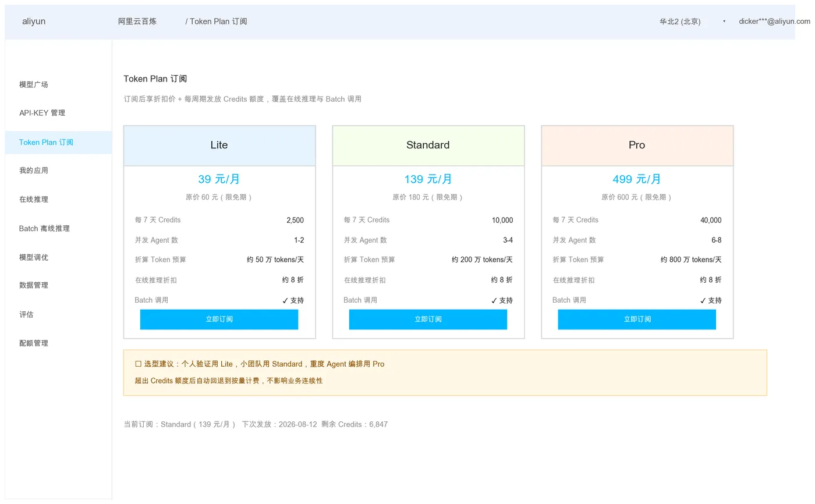815x504 pixels.
Task: Click 约 200 万 tokens/天 value
Action: 482,260
